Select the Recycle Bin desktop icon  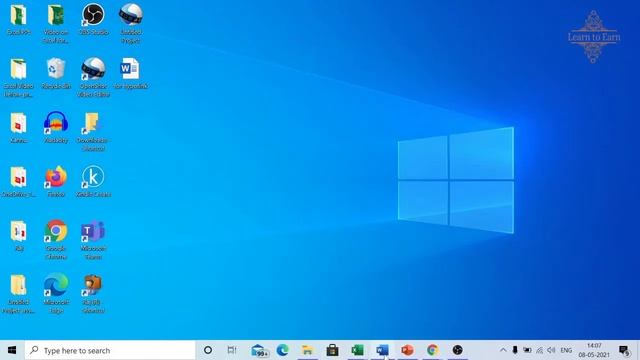coord(56,73)
